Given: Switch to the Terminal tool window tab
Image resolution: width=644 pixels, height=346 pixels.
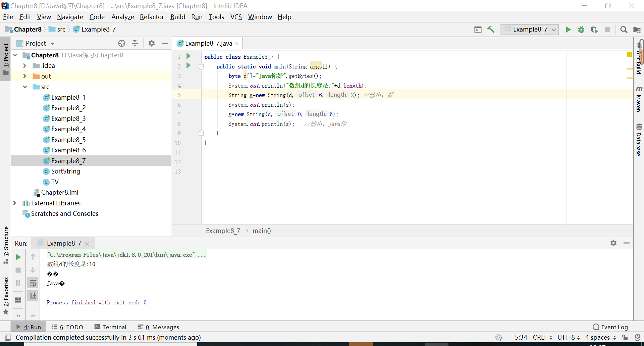Looking at the screenshot, I should click(x=110, y=327).
